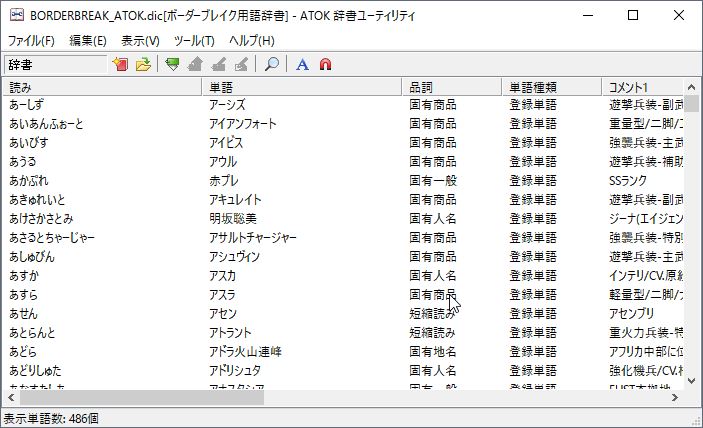703x428 pixels.
Task: Open the 編集(E) menu
Action: pyautogui.click(x=88, y=41)
